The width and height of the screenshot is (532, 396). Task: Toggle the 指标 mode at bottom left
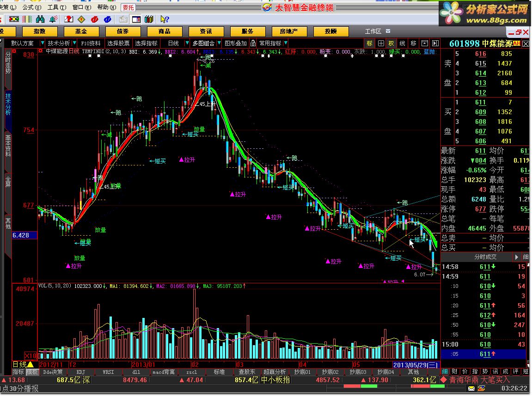(18, 372)
